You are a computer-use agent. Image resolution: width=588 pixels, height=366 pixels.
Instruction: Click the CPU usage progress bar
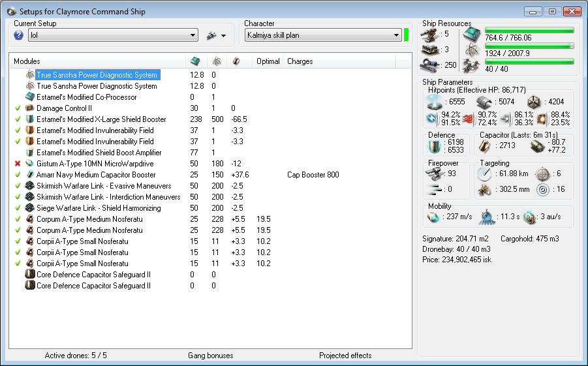click(529, 30)
